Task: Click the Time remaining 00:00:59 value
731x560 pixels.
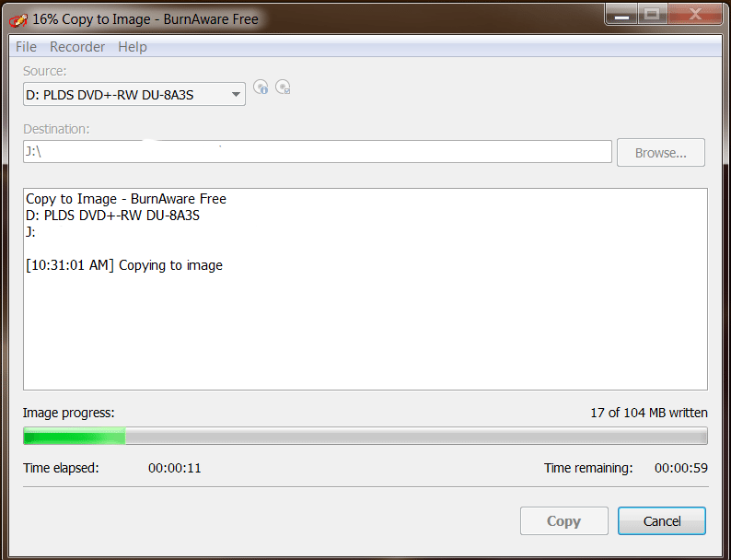Action: [x=681, y=468]
